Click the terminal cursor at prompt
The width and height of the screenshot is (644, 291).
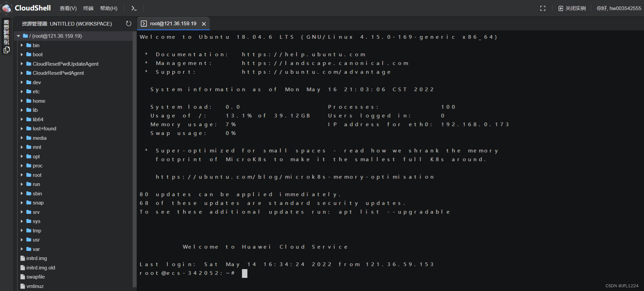tap(244, 273)
